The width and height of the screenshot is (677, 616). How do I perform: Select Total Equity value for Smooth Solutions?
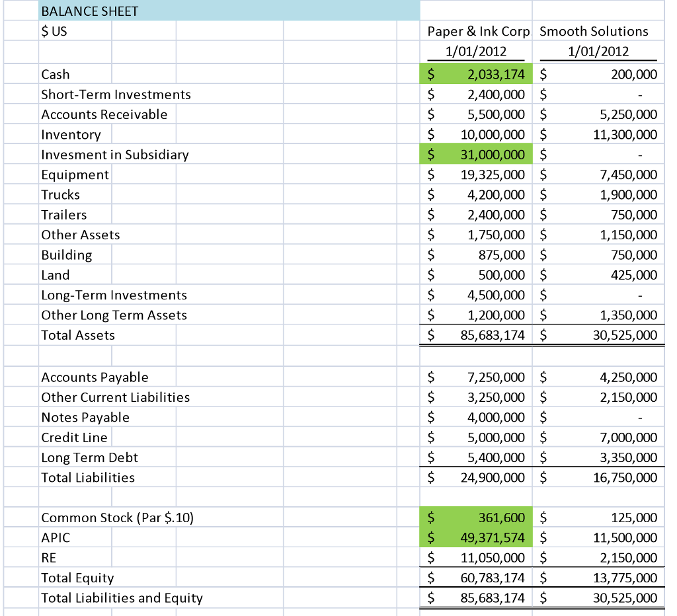pyautogui.click(x=598, y=577)
